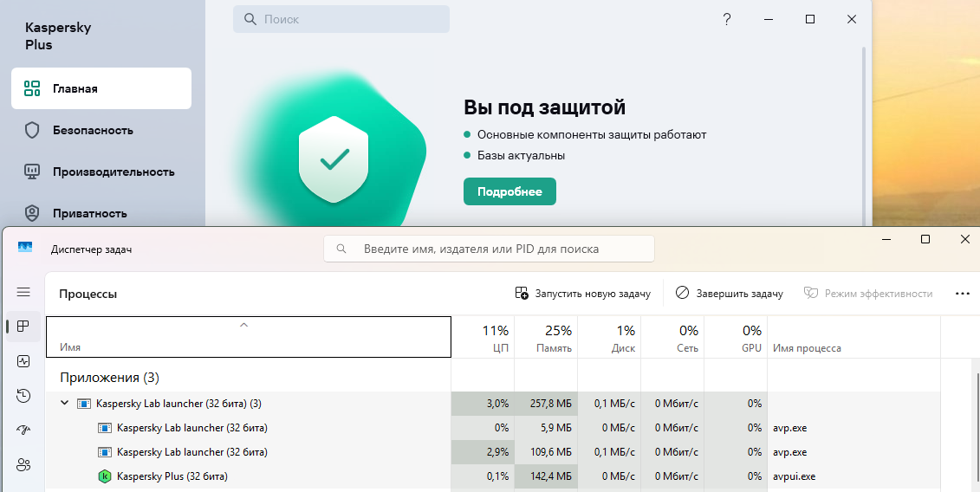The width and height of the screenshot is (980, 492).
Task: Minimize the Kaspersky Plus window
Action: [x=769, y=19]
